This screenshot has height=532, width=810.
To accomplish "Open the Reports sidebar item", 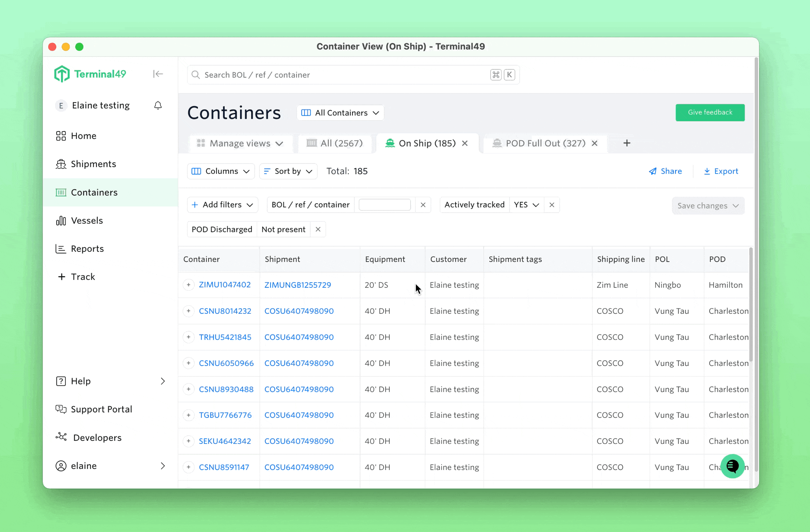I will pyautogui.click(x=87, y=249).
